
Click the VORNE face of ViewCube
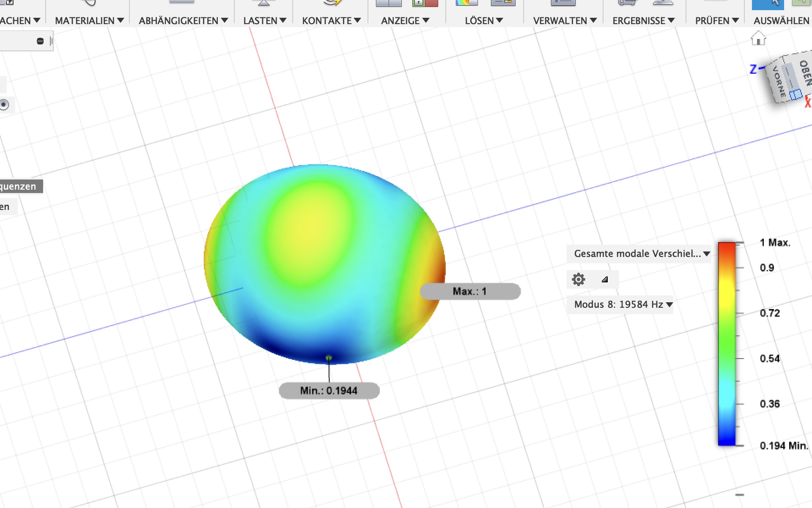pos(779,82)
